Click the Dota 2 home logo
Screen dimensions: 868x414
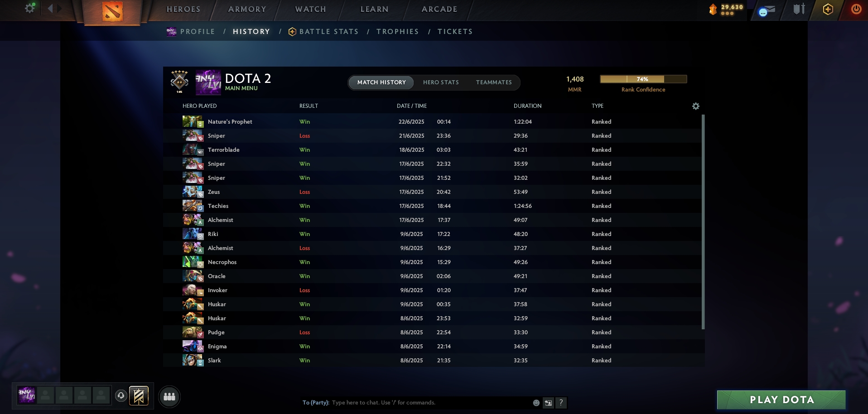[112, 12]
